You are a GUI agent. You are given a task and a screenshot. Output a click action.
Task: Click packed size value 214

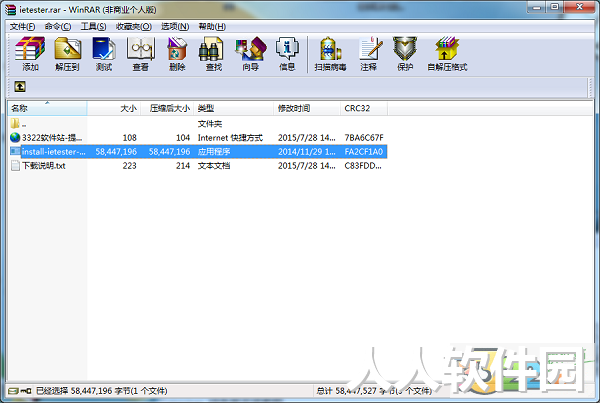pyautogui.click(x=183, y=166)
